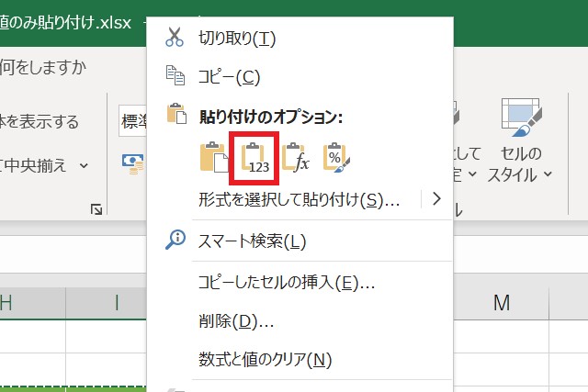Open the 中央揃え merge and center dropdown arrow

pos(84,165)
